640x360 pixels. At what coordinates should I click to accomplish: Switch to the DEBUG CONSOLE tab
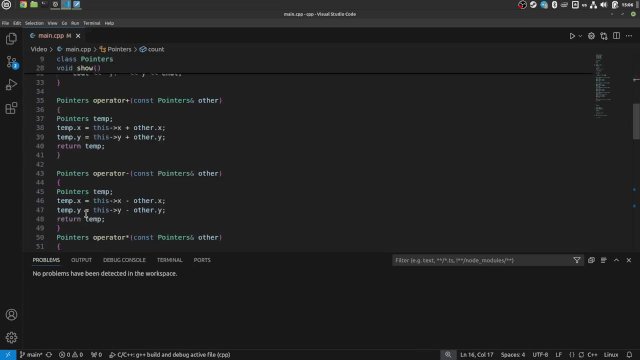click(124, 260)
